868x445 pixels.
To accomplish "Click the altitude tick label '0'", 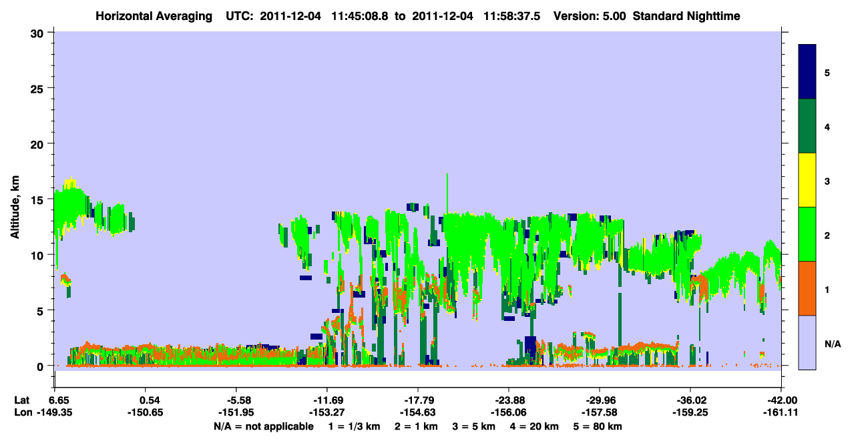I will coord(41,366).
